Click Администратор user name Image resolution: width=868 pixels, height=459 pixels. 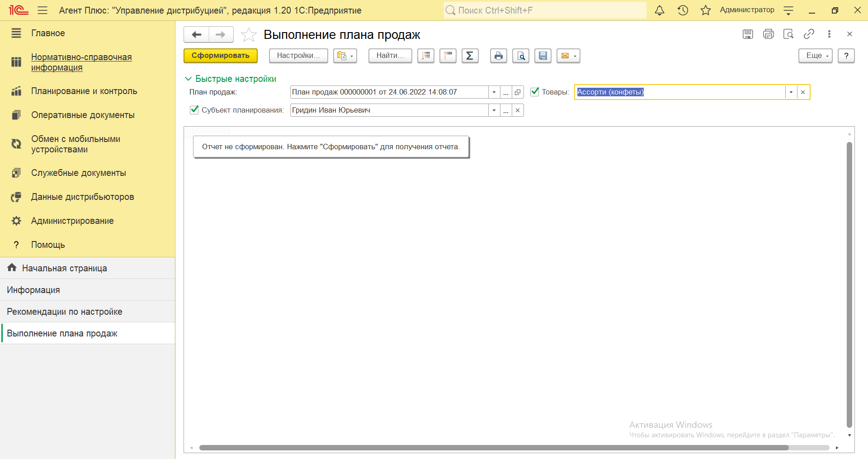click(747, 10)
